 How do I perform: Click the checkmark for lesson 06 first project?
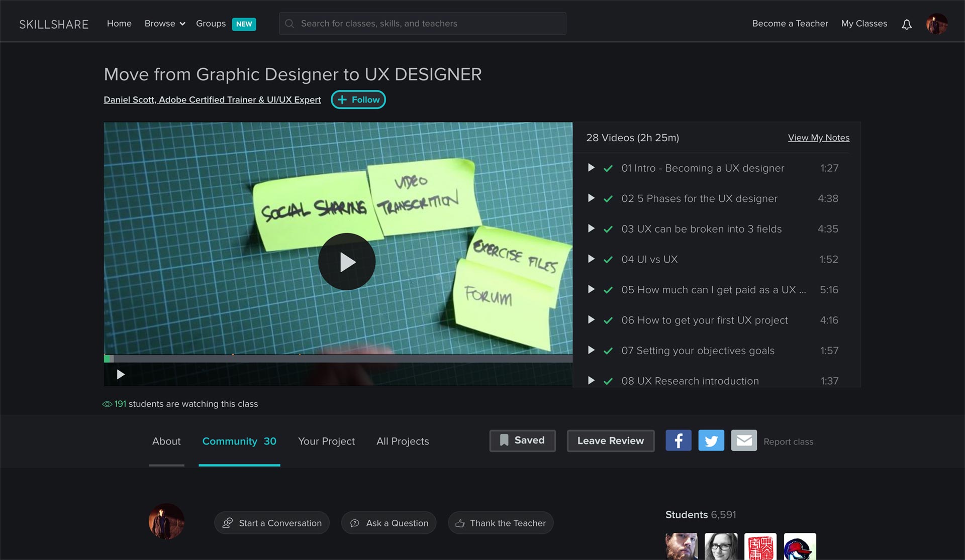coord(608,320)
